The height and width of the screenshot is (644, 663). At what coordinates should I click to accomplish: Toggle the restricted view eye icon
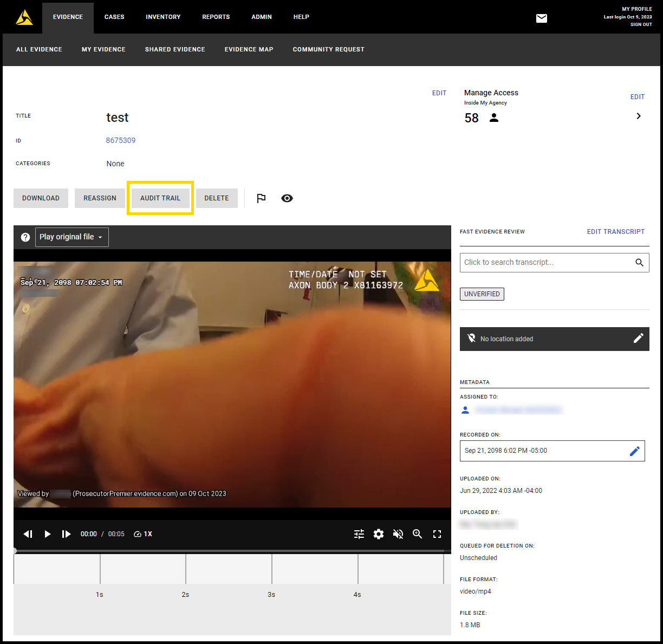pos(287,198)
